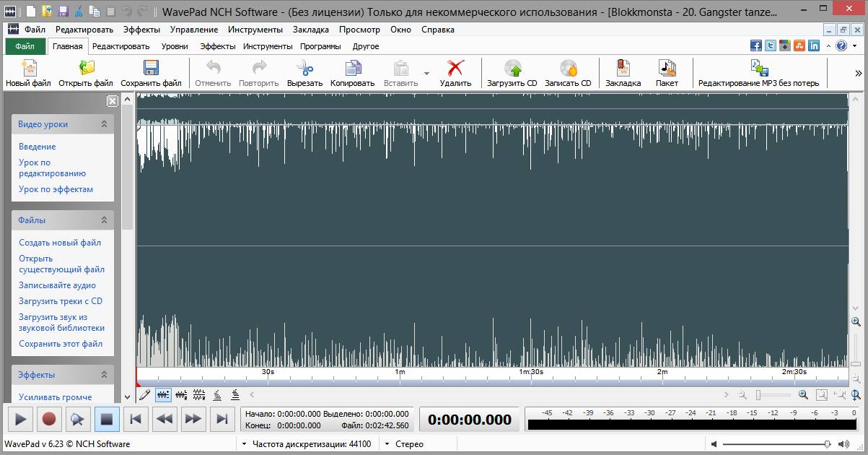Image resolution: width=868 pixels, height=455 pixels.
Task: Click the quick-access new file icon in title bar
Action: [x=30, y=11]
